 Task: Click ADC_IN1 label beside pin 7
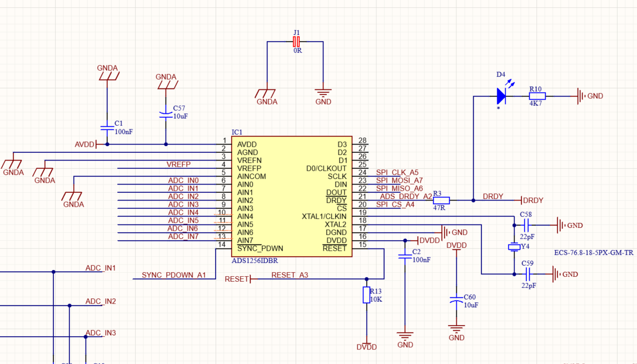tap(183, 188)
